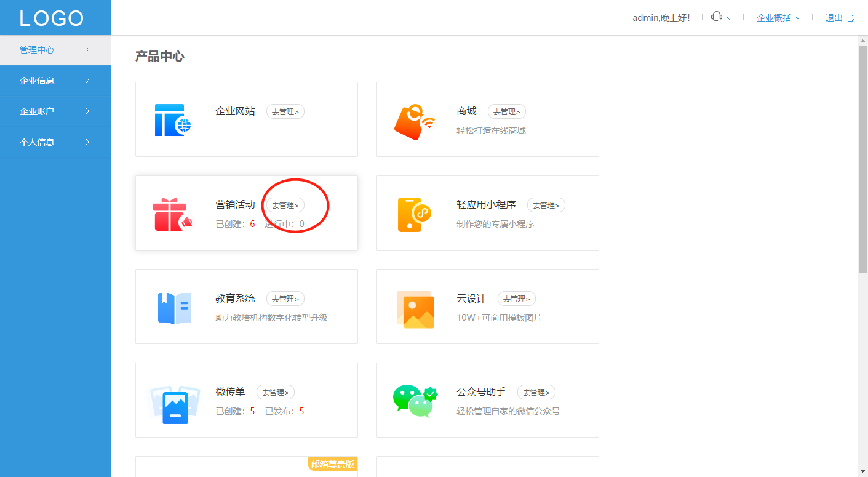Viewport: 868px width, 477px height.
Task: Click 去管理 for 教育系统
Action: [x=285, y=299]
